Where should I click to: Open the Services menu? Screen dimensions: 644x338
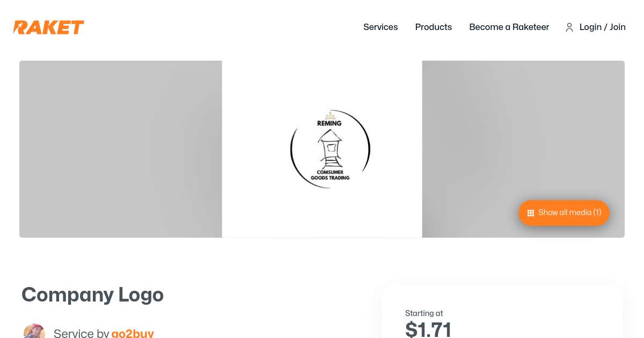coord(380,27)
